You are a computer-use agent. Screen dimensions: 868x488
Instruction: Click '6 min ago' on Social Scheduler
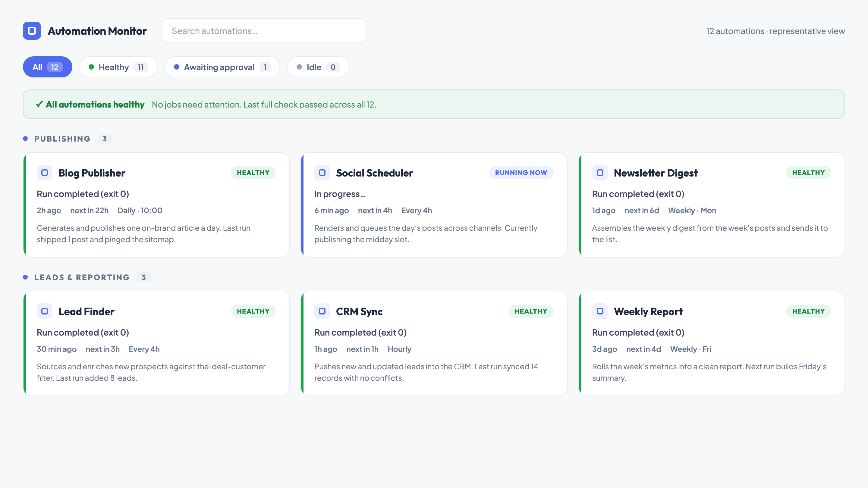pyautogui.click(x=331, y=211)
